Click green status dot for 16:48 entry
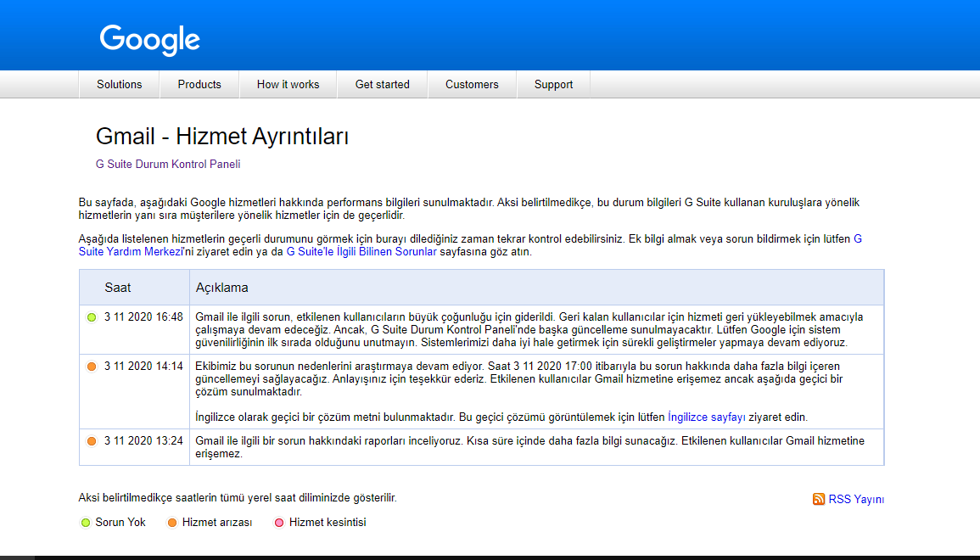The width and height of the screenshot is (980, 560). (92, 317)
